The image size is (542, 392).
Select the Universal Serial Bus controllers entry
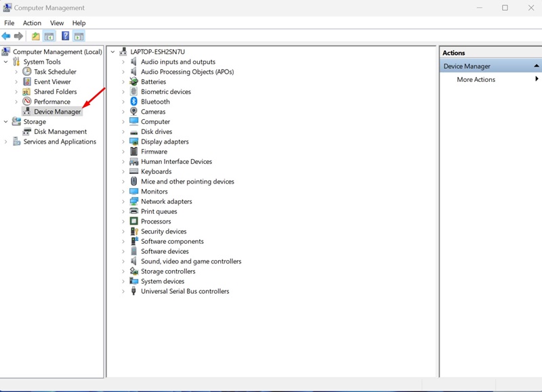tap(178, 291)
